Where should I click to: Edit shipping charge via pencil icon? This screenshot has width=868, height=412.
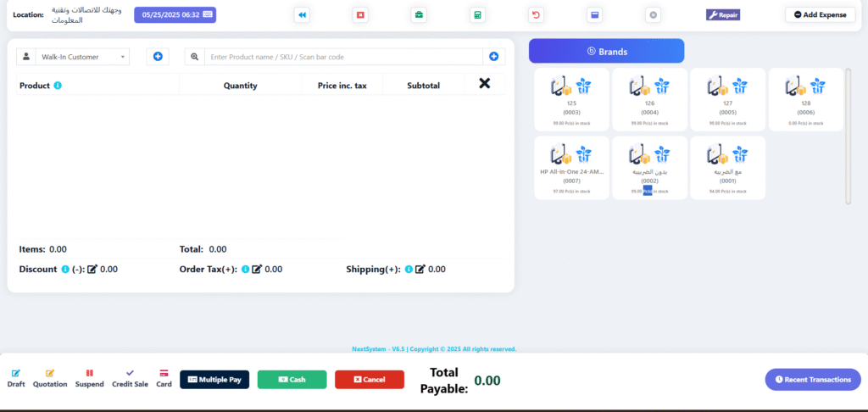420,269
